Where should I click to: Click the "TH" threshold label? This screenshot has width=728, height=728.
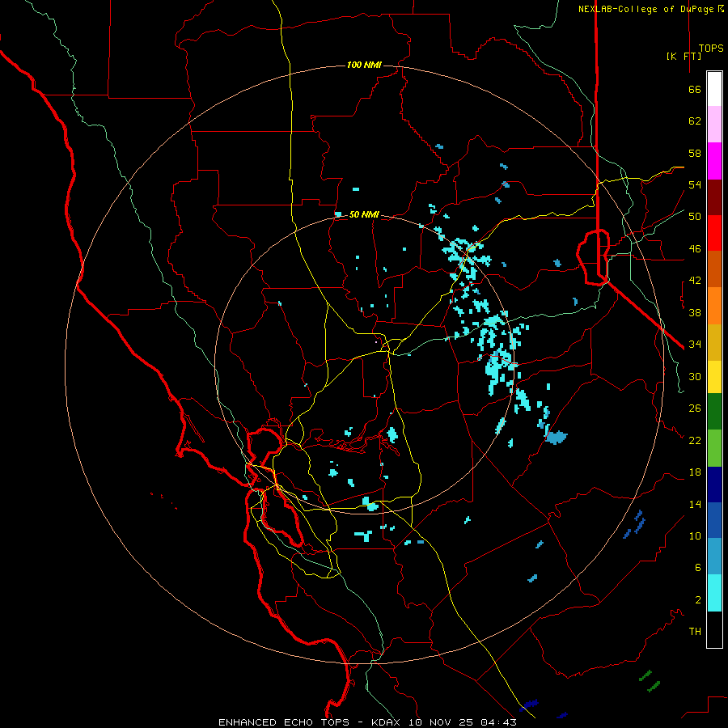695,632
